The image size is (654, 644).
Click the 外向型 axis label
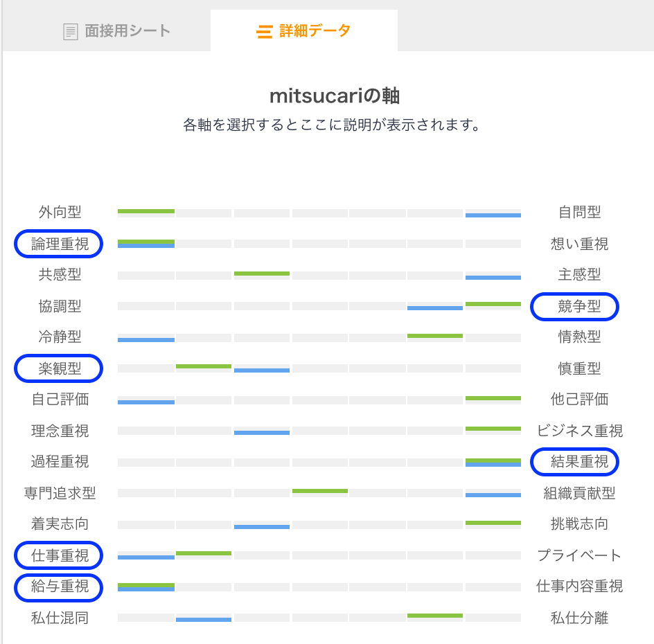(58, 213)
